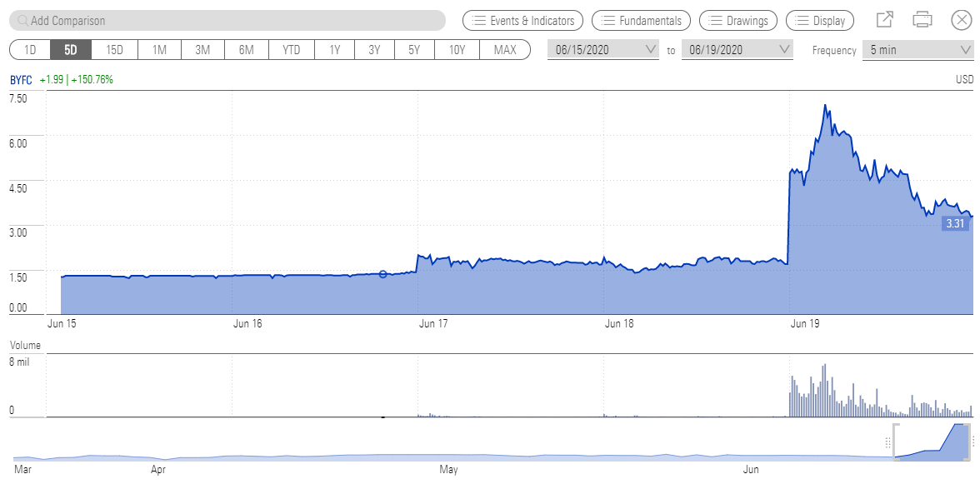Click the circle marker on price line
Viewport: 980px width, 484px height.
(x=383, y=274)
